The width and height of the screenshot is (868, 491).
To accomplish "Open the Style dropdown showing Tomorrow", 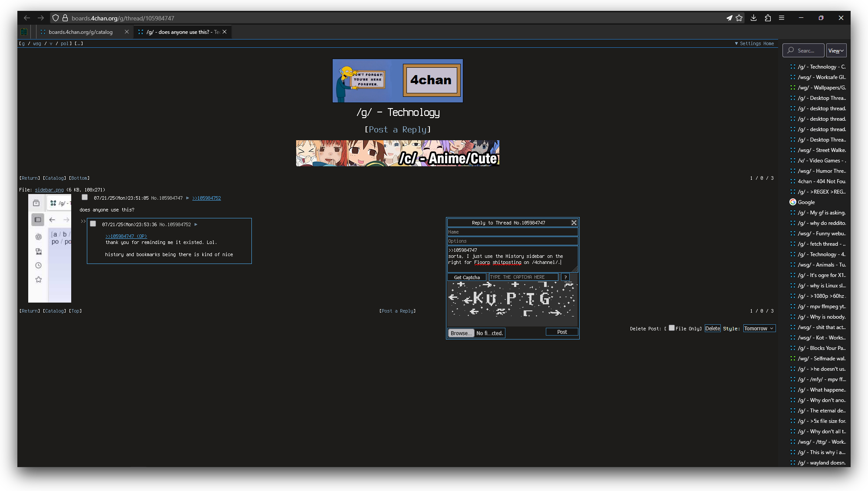I will point(759,328).
